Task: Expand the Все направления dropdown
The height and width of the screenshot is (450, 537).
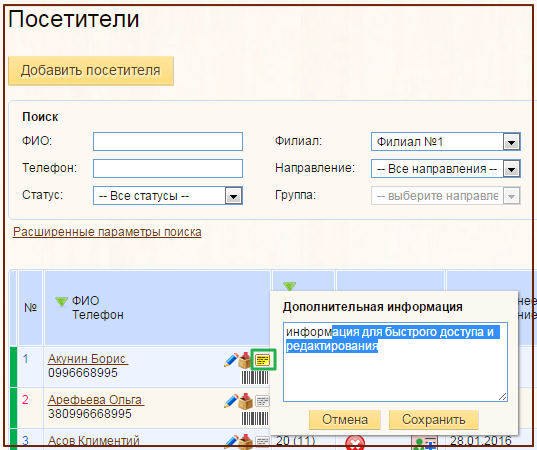Action: pos(446,168)
